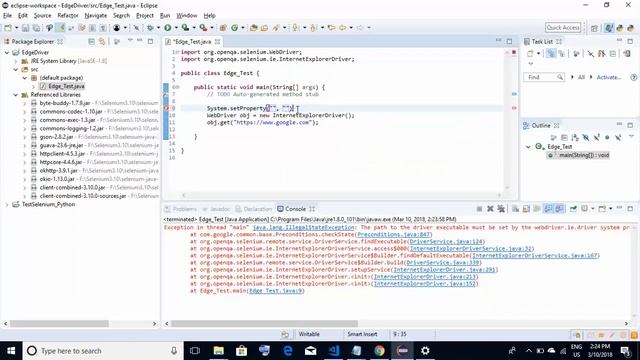The height and width of the screenshot is (360, 640).
Task: Minimize the Console view panel
Action: 619,209
